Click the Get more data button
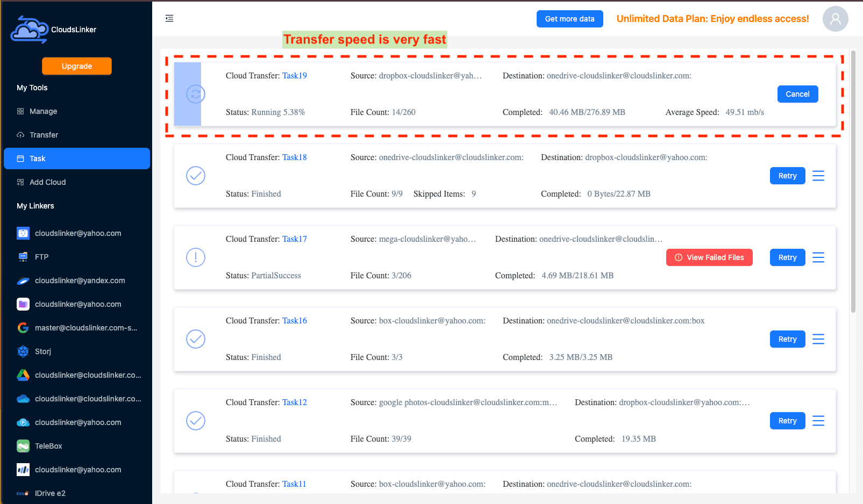 [x=570, y=19]
